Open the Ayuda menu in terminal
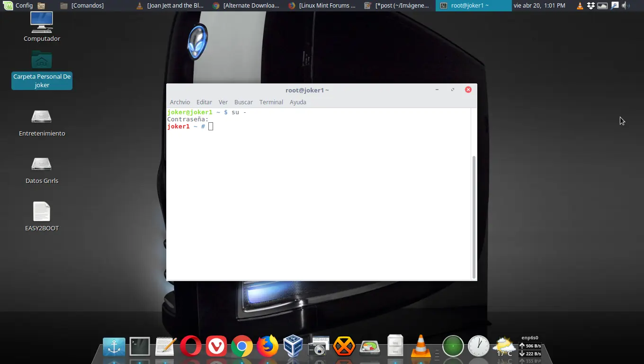 coord(298,102)
